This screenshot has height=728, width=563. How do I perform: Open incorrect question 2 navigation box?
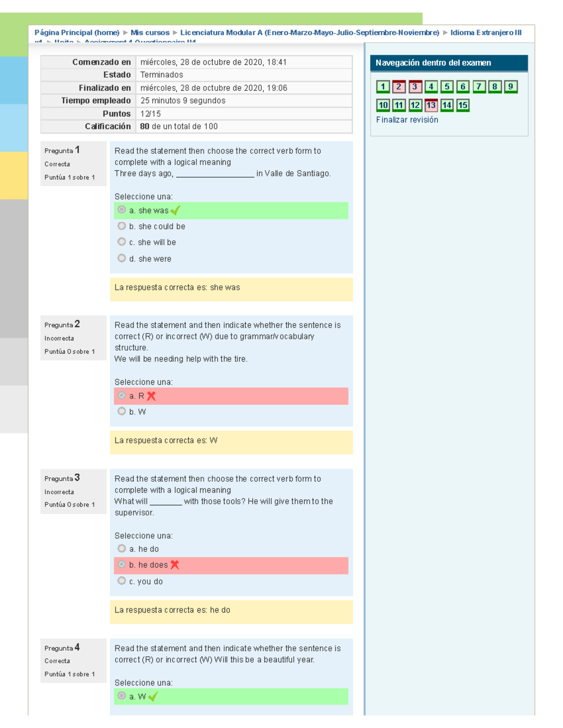tap(399, 87)
